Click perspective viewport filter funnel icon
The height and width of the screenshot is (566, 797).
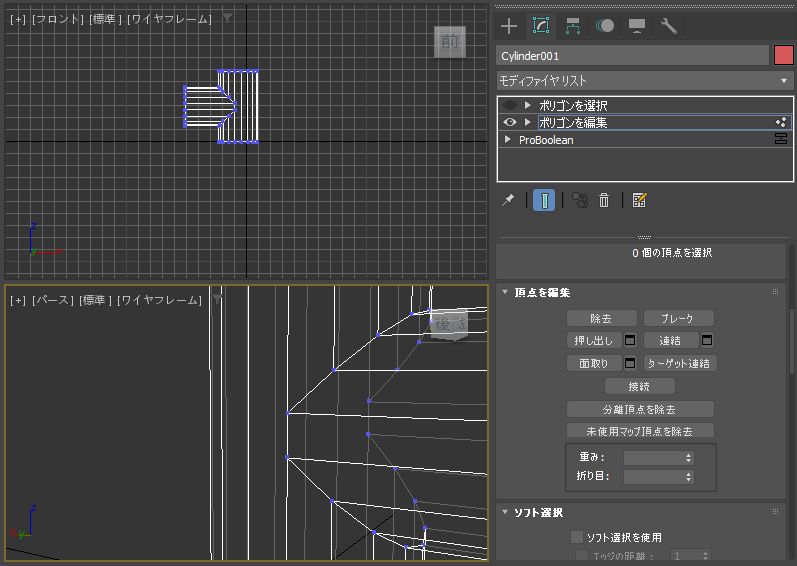coord(218,299)
